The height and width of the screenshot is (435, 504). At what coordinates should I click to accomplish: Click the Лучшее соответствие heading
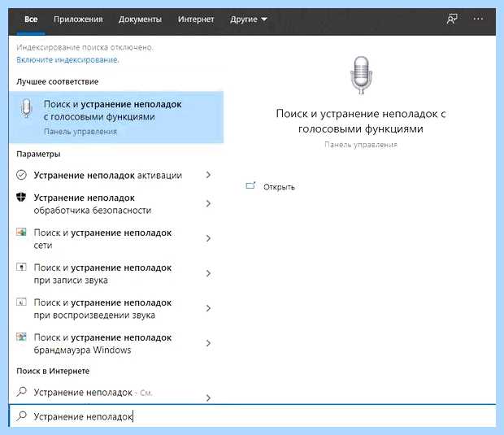pos(58,81)
